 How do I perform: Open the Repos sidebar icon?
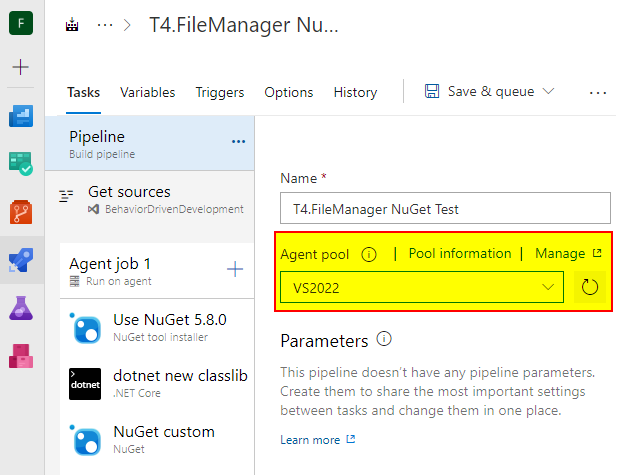point(21,212)
